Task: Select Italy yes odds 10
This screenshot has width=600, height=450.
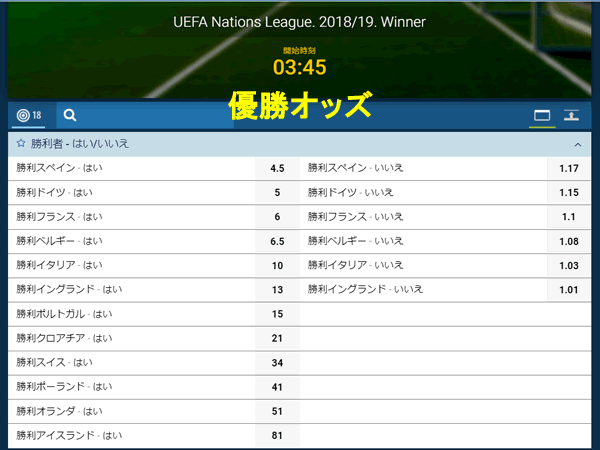Action: pyautogui.click(x=277, y=265)
